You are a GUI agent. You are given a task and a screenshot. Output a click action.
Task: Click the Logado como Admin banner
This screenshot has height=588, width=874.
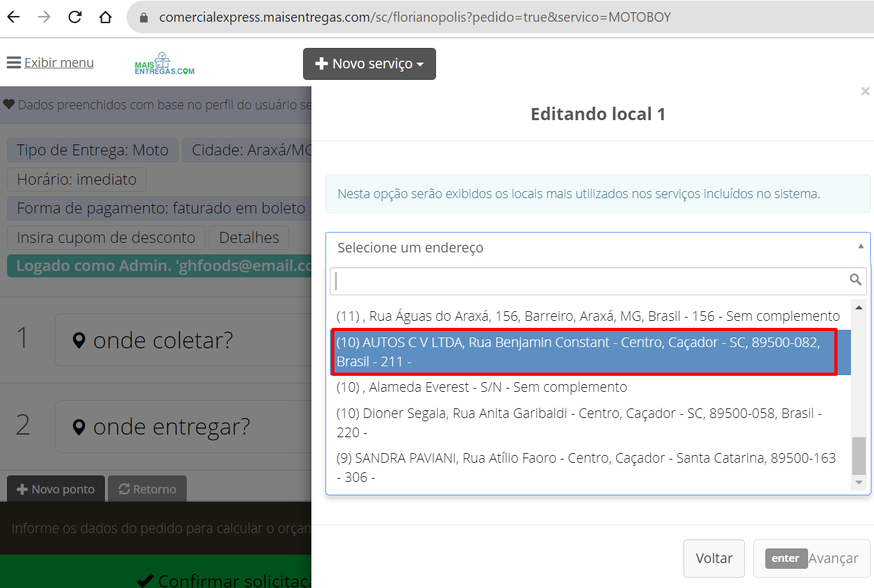(160, 266)
